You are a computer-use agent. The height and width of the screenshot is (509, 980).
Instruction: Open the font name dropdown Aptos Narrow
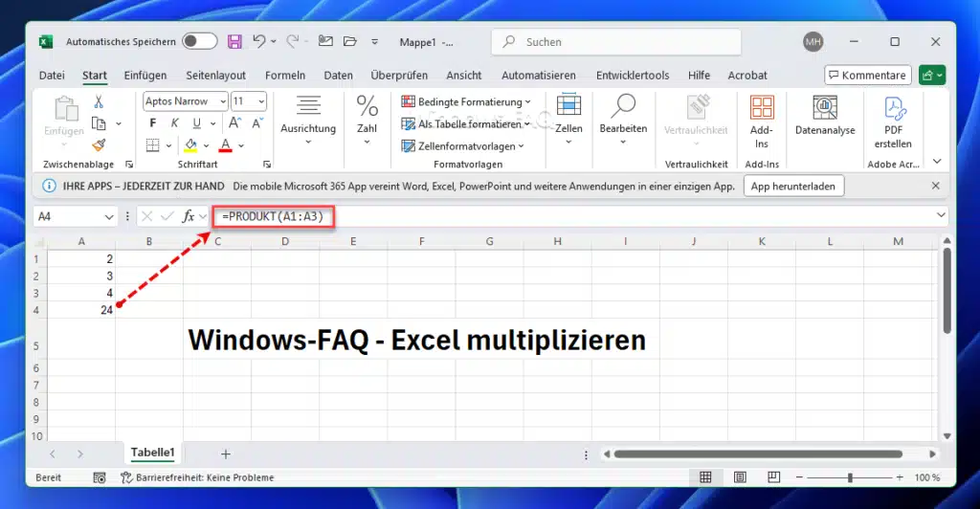[x=223, y=101]
